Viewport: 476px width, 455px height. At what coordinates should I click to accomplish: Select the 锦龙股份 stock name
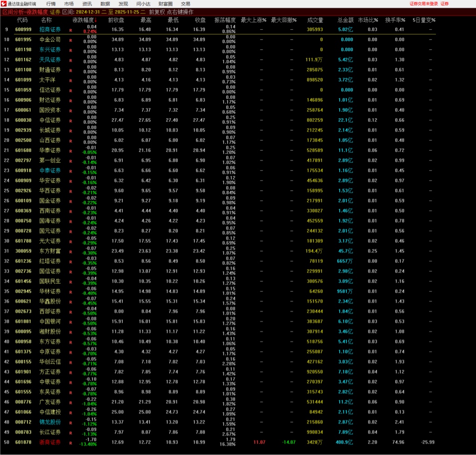[x=50, y=422]
